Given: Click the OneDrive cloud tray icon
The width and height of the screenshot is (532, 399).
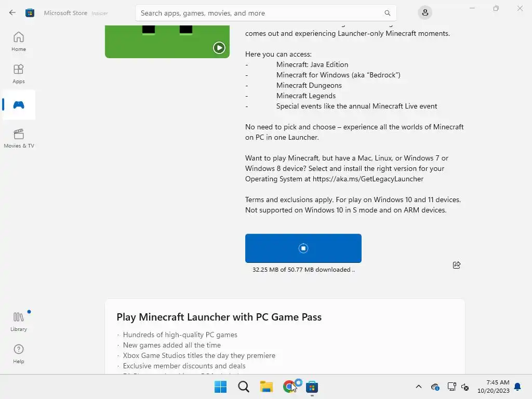Looking at the screenshot, I should (x=435, y=387).
